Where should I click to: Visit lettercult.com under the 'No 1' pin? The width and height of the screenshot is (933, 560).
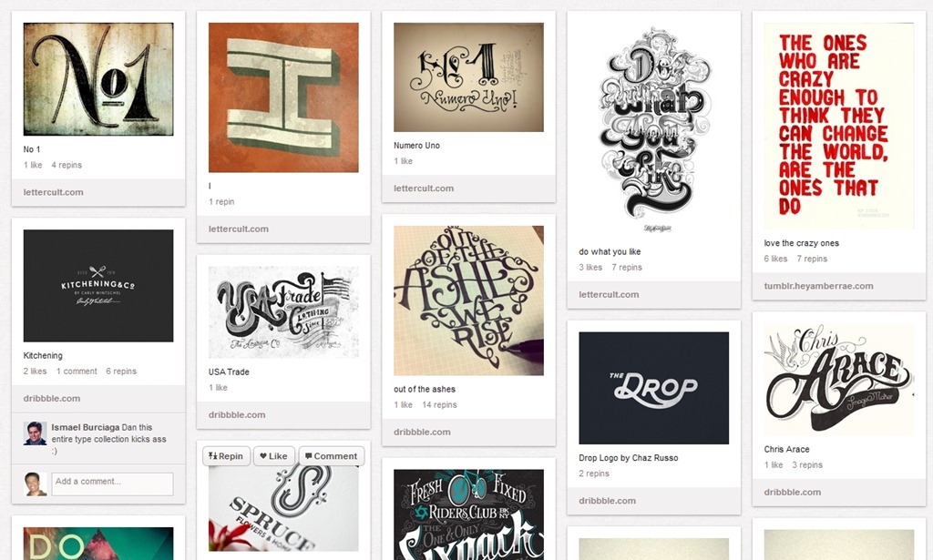(53, 192)
